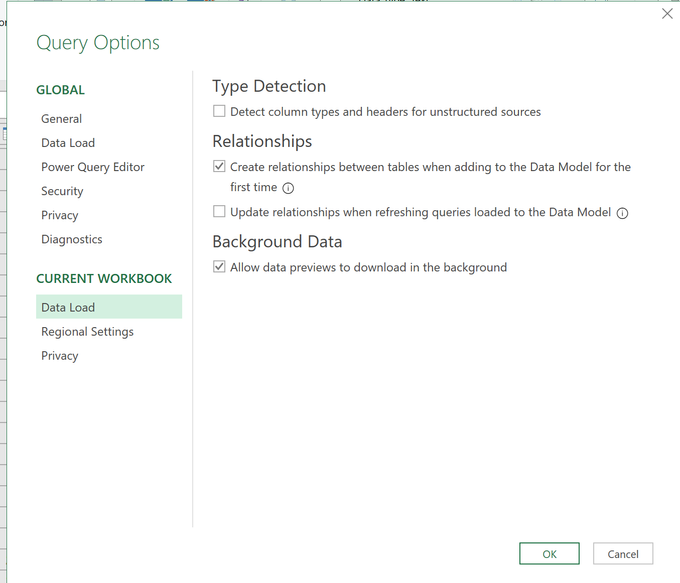Image resolution: width=680 pixels, height=583 pixels.
Task: Click the Background Data heading
Action: pos(277,242)
